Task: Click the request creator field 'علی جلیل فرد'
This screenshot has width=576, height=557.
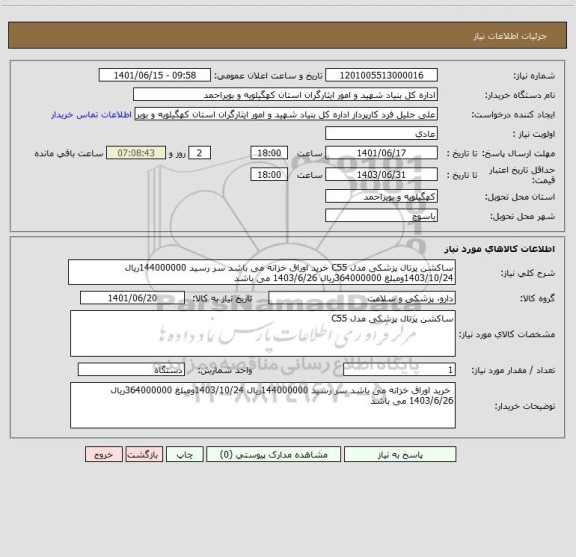Action: tap(286, 114)
